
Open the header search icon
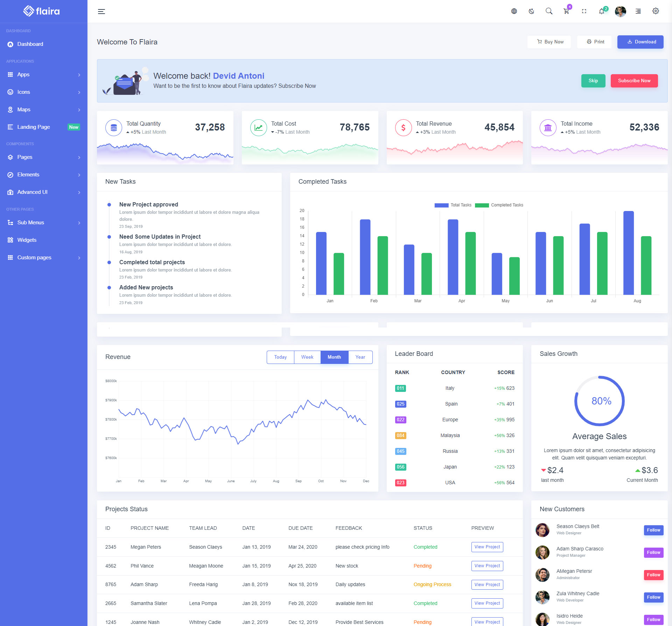tap(549, 11)
